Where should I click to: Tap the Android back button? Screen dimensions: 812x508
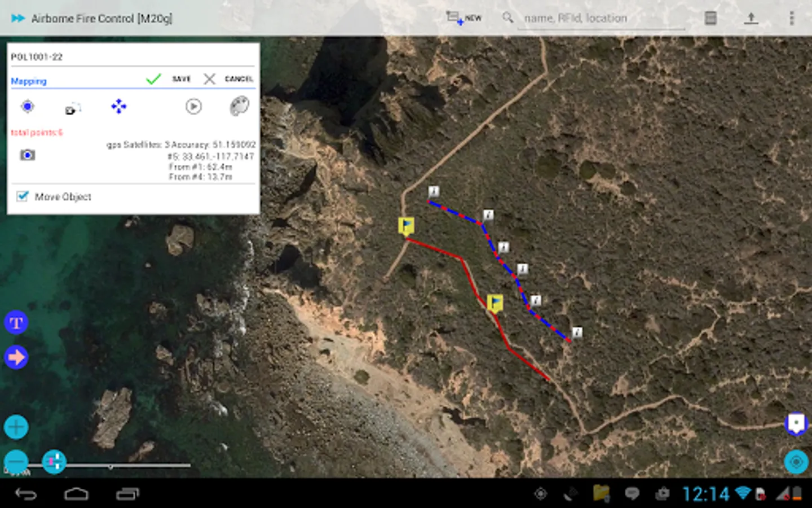[x=26, y=494]
